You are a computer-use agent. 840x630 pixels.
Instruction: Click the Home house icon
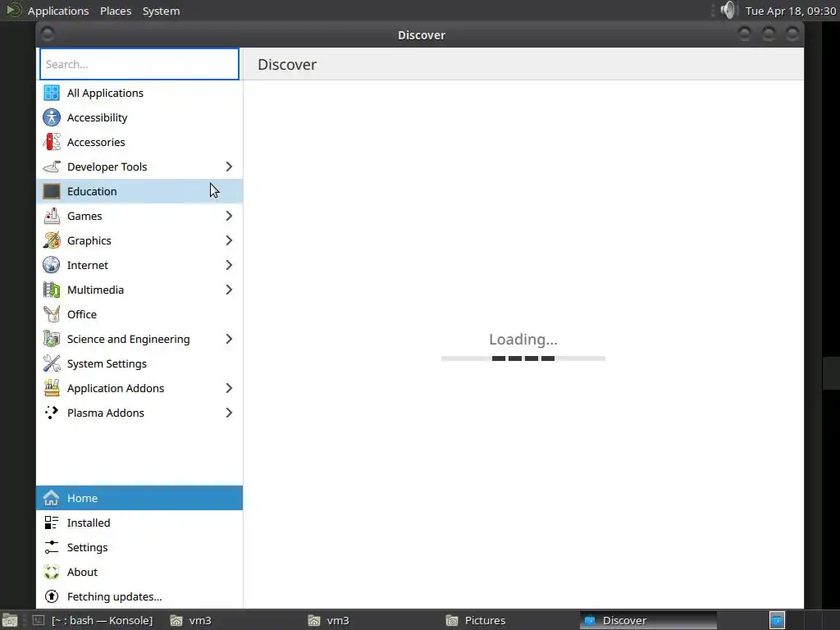coord(52,498)
